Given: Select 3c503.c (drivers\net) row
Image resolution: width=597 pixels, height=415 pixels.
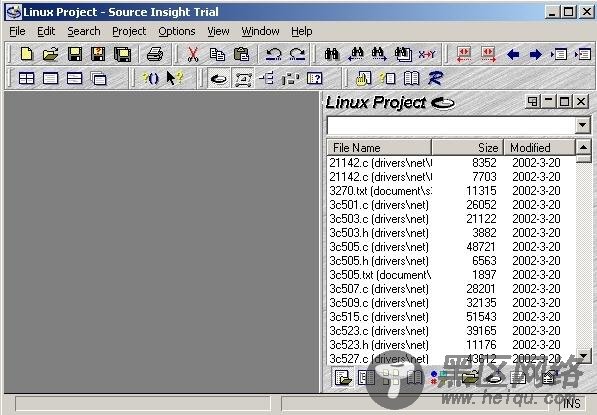Looking at the screenshot, I should click(451, 219).
